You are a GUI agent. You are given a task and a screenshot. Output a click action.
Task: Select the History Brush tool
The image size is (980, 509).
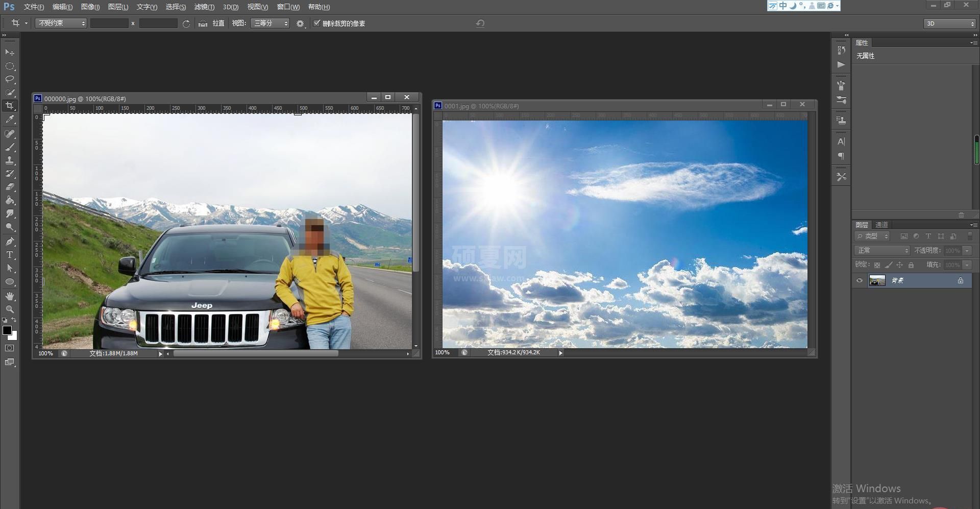tap(10, 174)
